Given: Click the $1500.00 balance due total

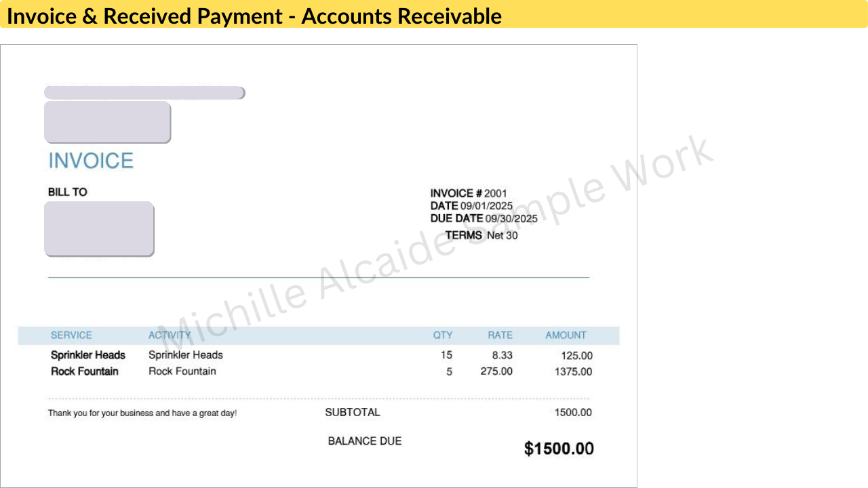Looking at the screenshot, I should [559, 449].
